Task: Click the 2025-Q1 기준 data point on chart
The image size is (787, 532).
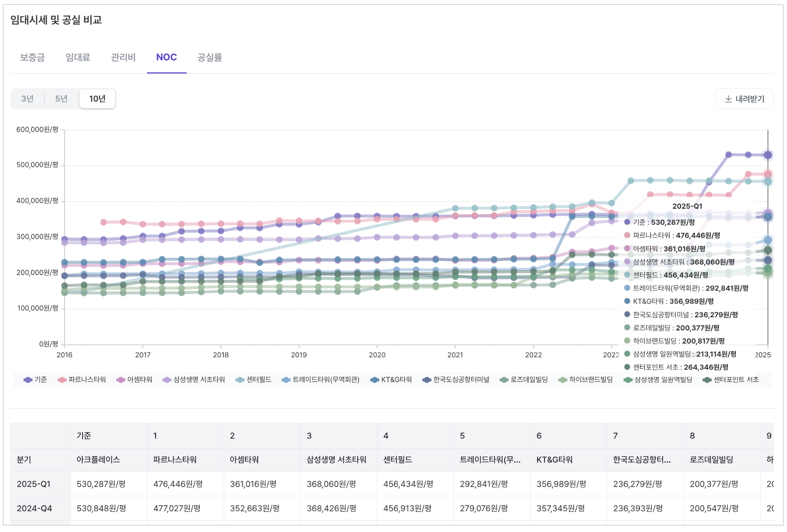Action: [767, 155]
